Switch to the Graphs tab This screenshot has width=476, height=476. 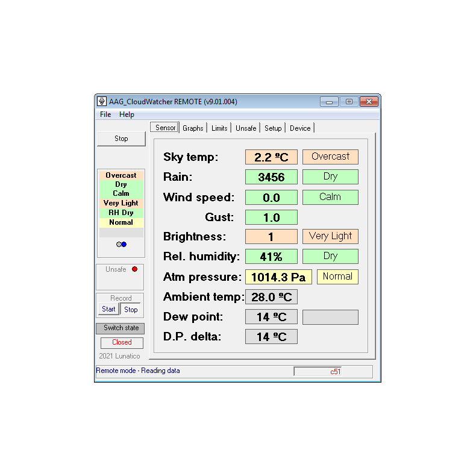coord(193,128)
